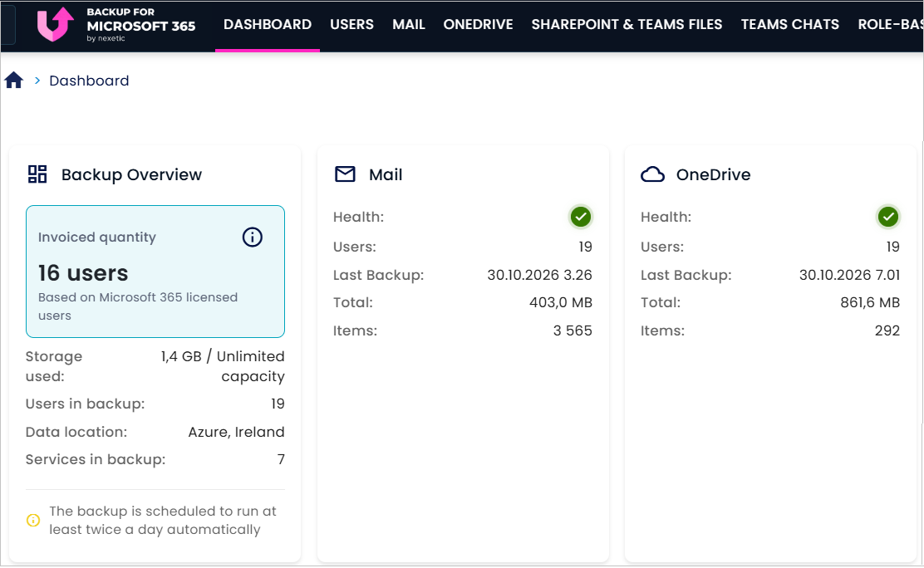Click the OneDrive card 'Users:' label
Viewport: 924px width, 568px height.
click(662, 247)
